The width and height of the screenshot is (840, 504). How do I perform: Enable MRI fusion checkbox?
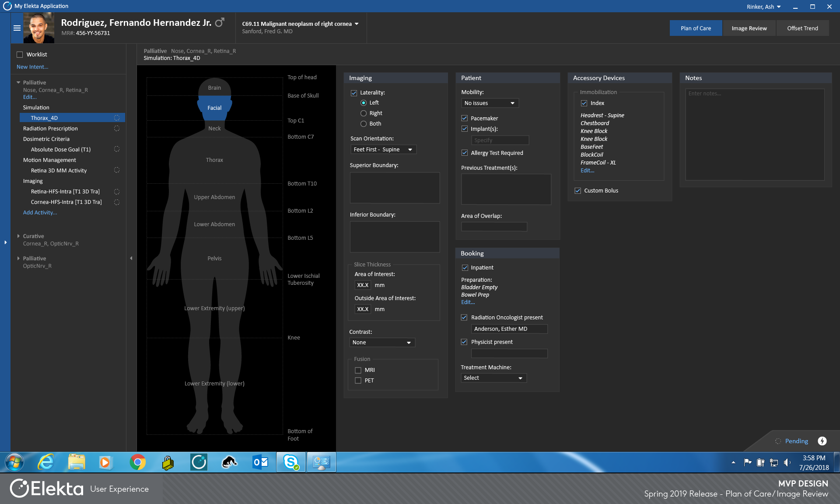click(x=358, y=370)
